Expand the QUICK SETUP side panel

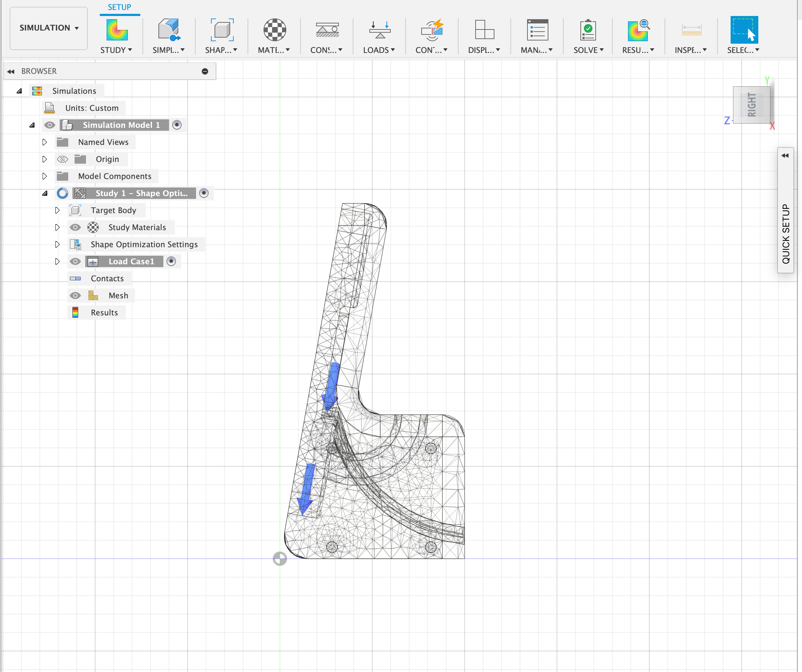(785, 156)
